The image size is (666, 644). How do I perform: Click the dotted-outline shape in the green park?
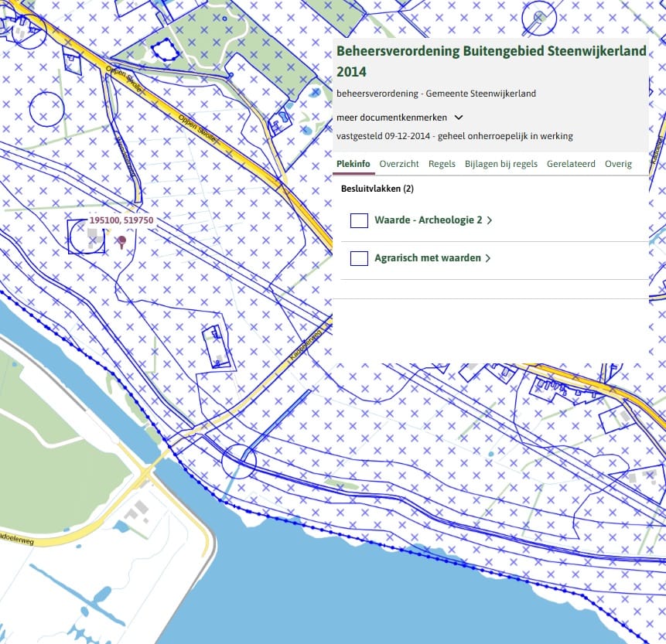coord(164,50)
